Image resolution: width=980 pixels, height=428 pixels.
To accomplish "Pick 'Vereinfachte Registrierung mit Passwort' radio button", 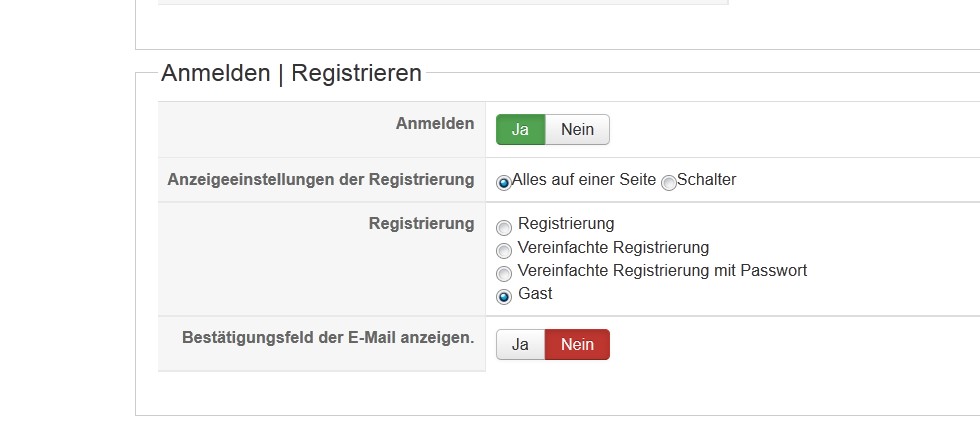I will coord(504,274).
